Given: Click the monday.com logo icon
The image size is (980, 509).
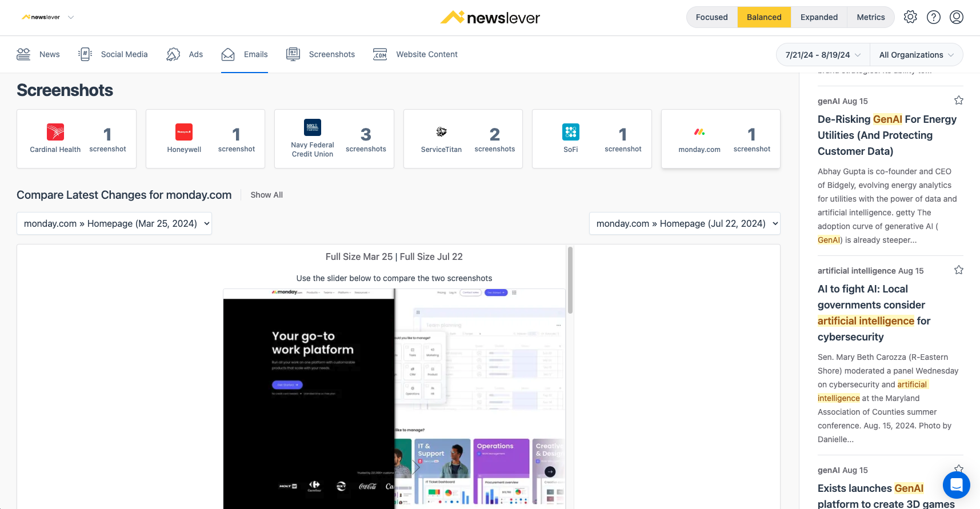Looking at the screenshot, I should pos(699,132).
